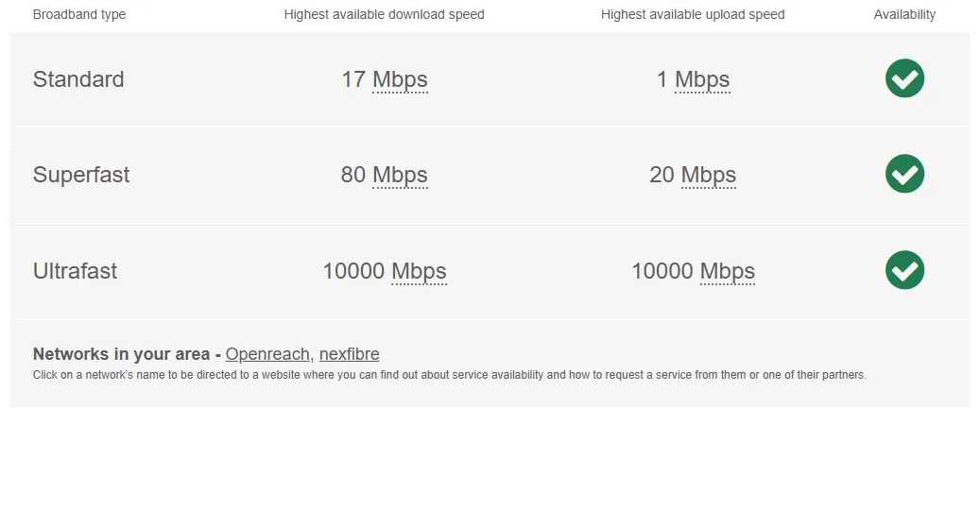
Task: Click Mbps abbreviation in Standard upload speed
Action: [702, 80]
